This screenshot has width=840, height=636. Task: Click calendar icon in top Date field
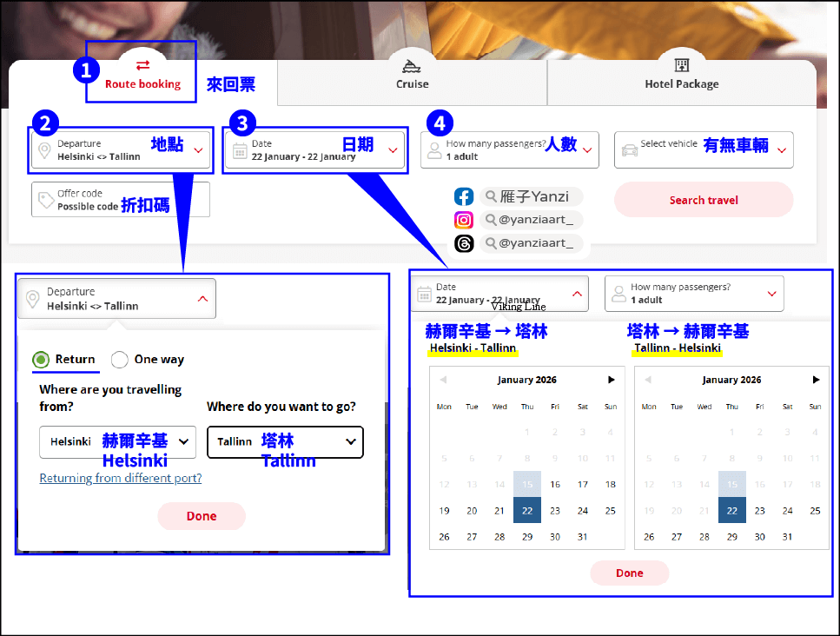pyautogui.click(x=240, y=151)
